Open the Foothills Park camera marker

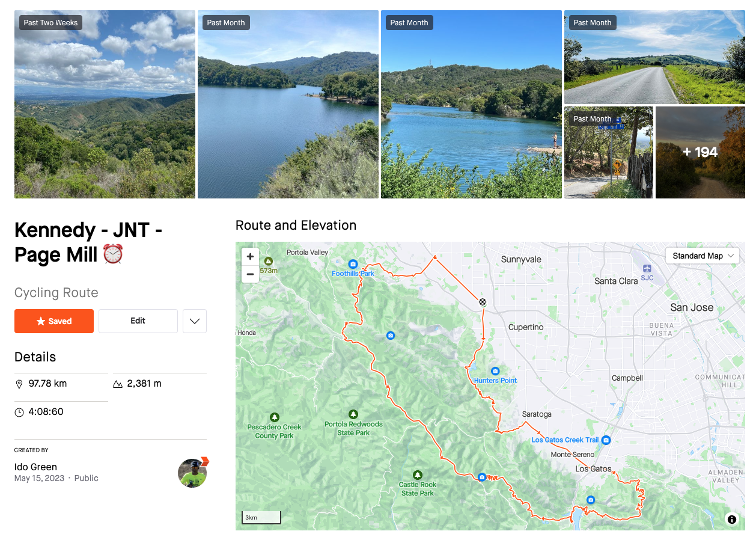click(353, 264)
